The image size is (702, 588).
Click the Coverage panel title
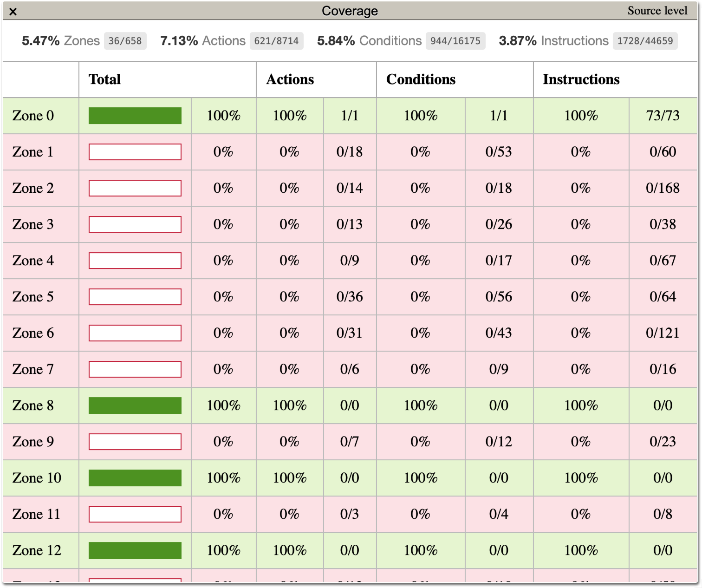pos(350,11)
